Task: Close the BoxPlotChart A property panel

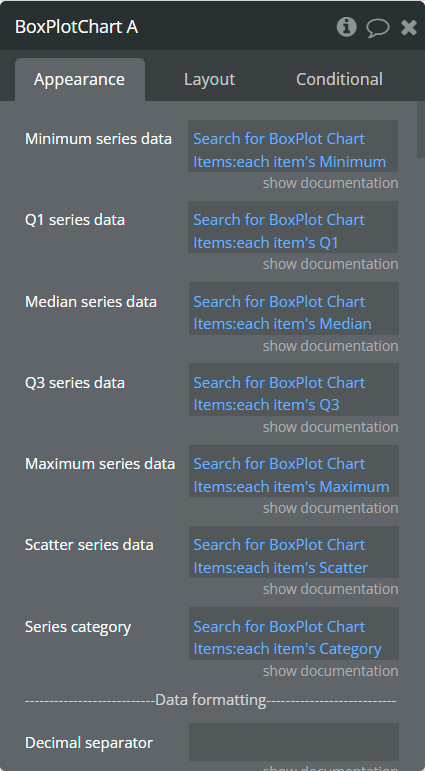Action: pos(409,27)
